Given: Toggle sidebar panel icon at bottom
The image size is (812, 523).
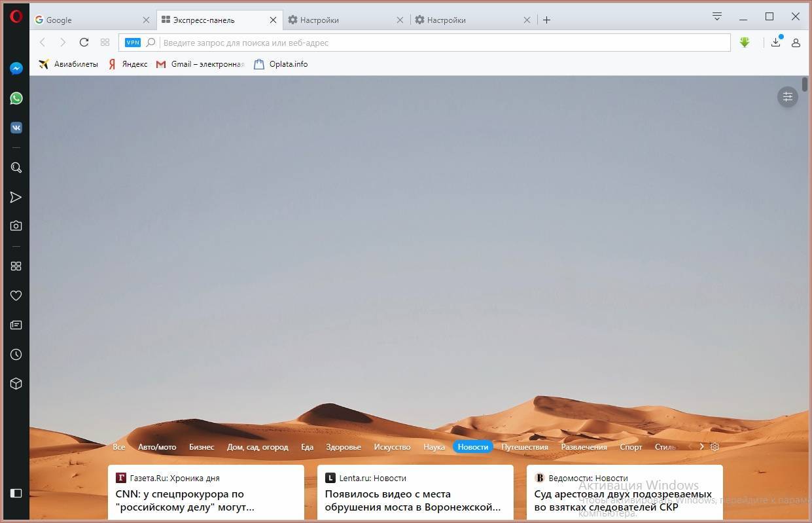Looking at the screenshot, I should click(16, 493).
